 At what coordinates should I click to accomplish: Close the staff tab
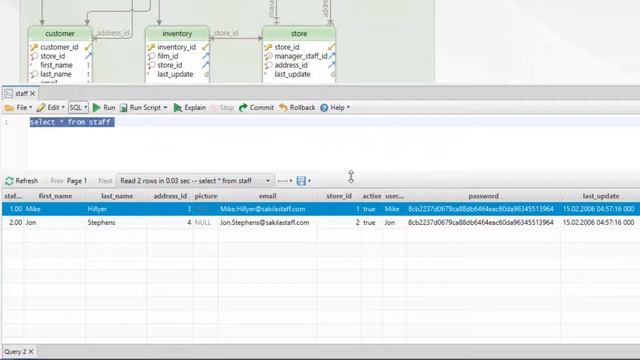(x=33, y=94)
